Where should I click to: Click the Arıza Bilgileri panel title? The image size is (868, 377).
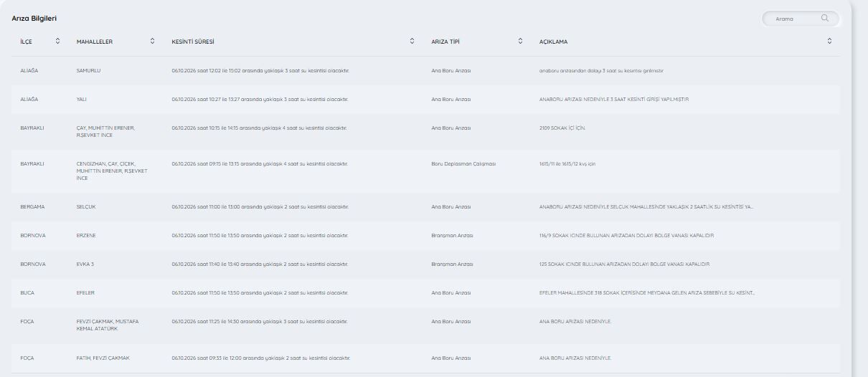[x=34, y=18]
